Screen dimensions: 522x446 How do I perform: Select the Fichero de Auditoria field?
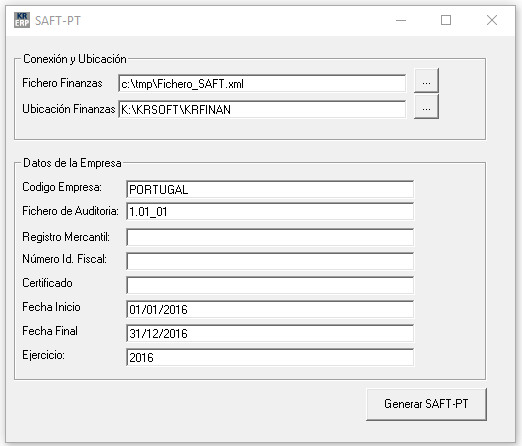270,211
